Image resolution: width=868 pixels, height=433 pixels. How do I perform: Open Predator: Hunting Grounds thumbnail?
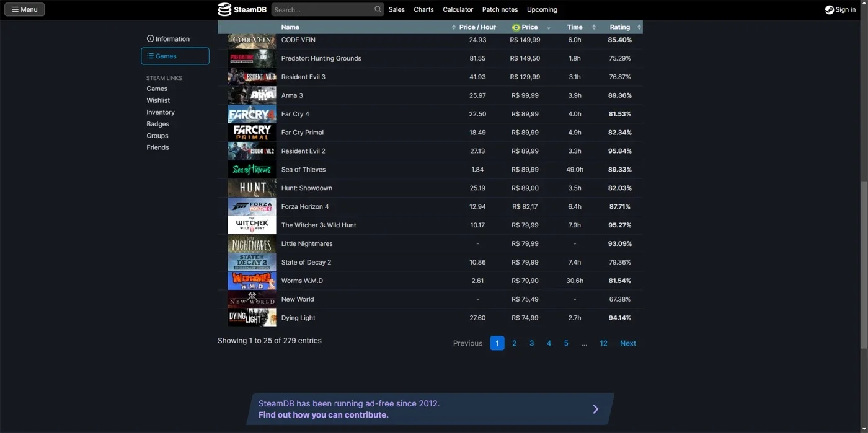click(252, 58)
